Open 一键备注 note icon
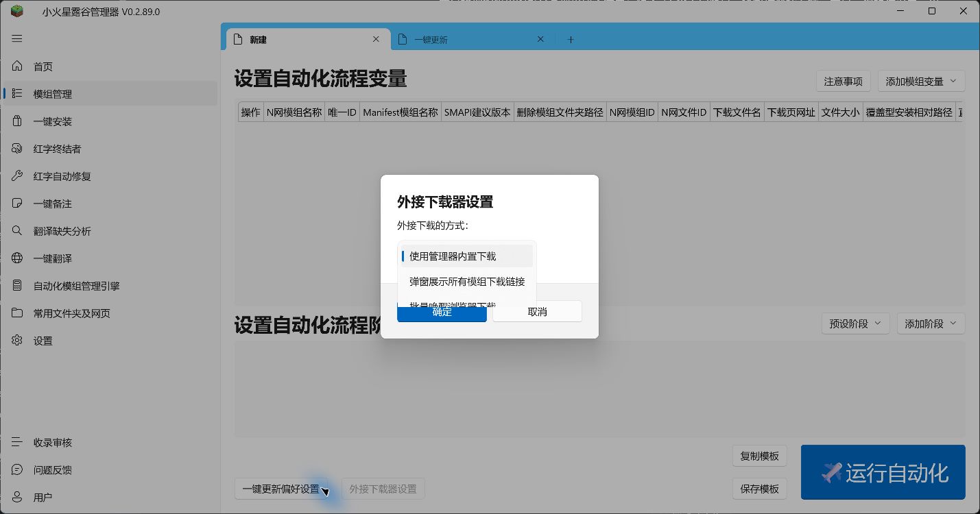Screen dimensions: 980x514 pyautogui.click(x=18, y=204)
